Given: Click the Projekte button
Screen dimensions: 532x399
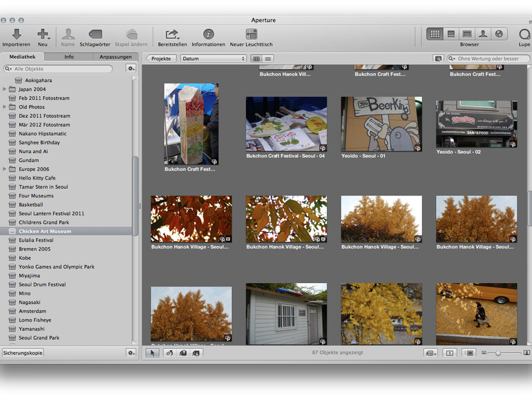Looking at the screenshot, I should [x=161, y=59].
